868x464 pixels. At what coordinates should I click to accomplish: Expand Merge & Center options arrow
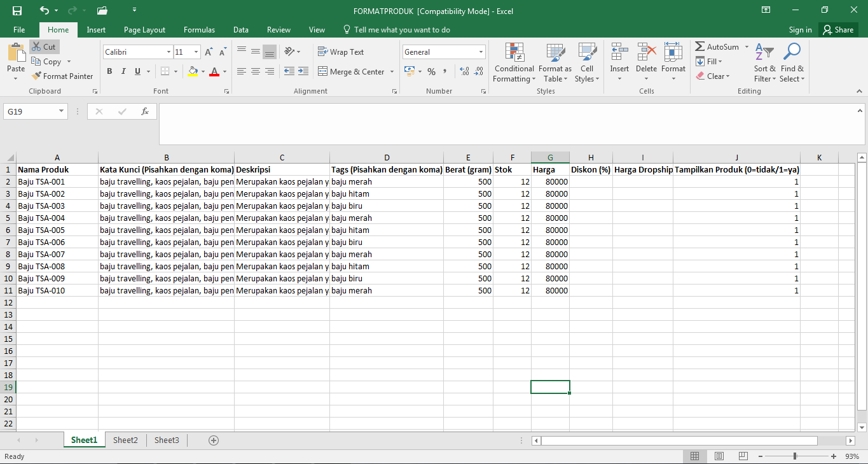click(x=392, y=72)
